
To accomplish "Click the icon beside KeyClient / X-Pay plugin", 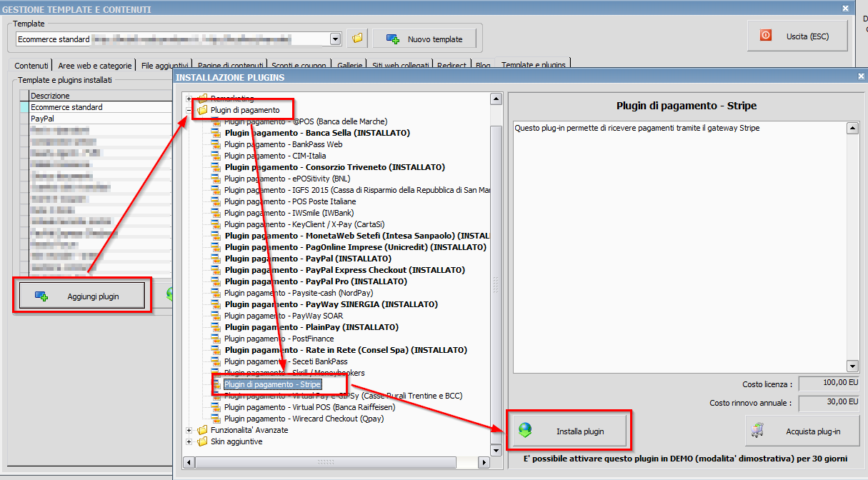I will click(x=216, y=224).
